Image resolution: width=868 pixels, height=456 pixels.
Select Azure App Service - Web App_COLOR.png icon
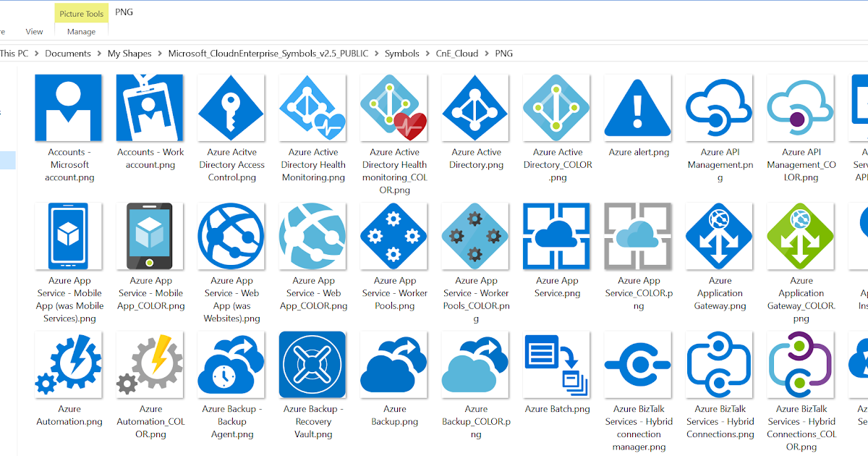coord(312,236)
